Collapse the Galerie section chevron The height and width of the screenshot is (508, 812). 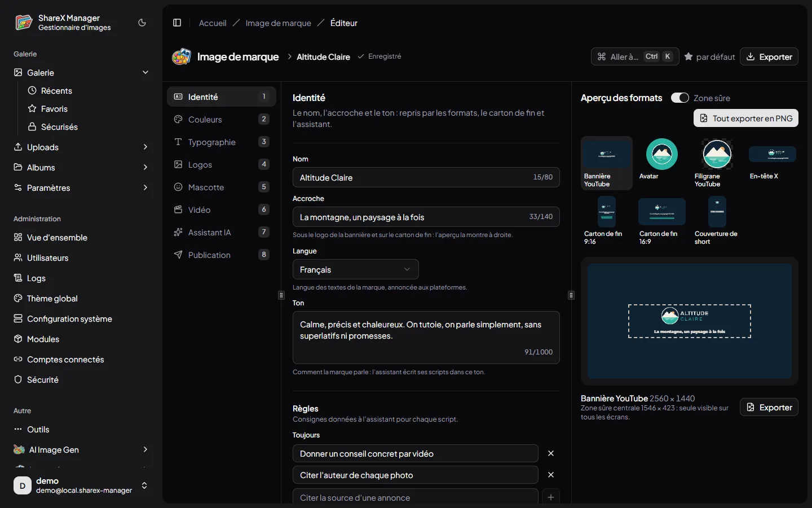[145, 72]
